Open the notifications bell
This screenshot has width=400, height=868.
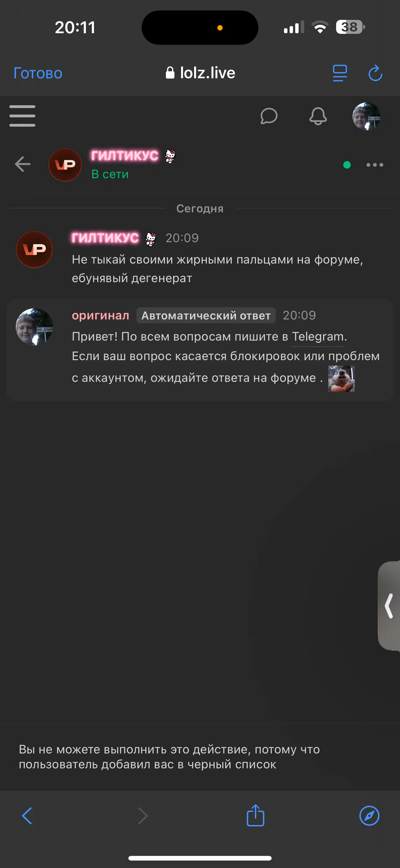[318, 116]
